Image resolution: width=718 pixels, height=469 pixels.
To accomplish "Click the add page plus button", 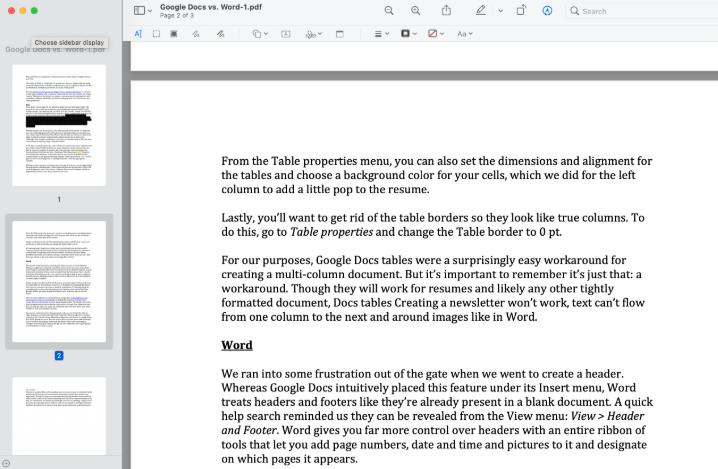I will [5, 464].
